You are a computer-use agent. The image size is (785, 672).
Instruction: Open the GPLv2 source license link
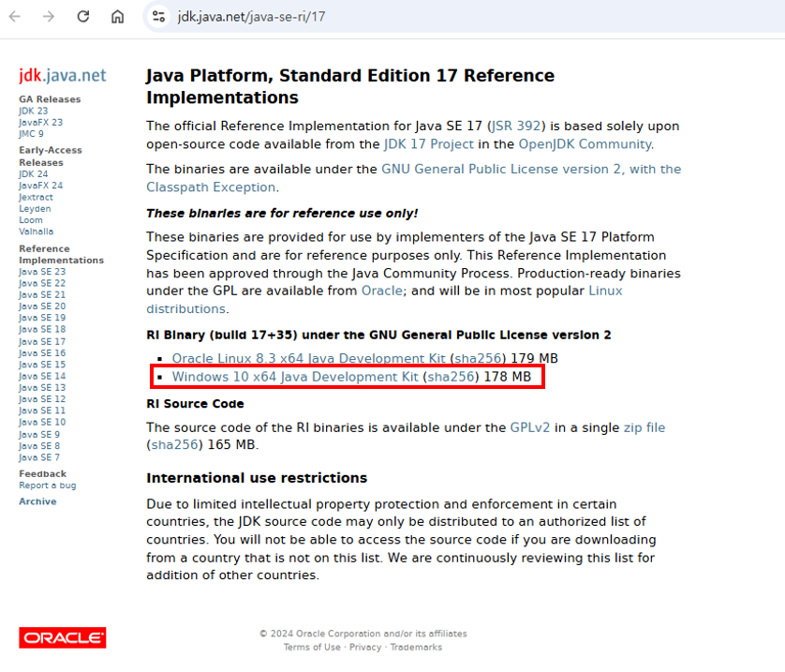(529, 427)
